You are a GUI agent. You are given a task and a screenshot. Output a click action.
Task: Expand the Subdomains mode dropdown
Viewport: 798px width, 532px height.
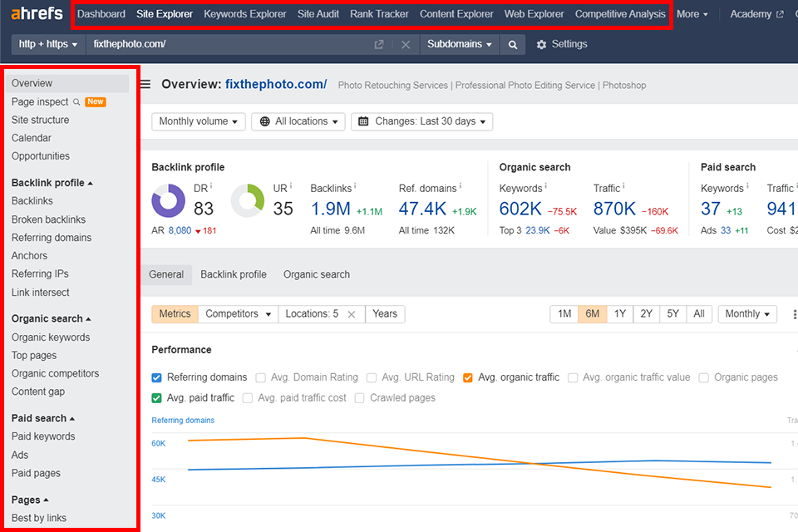pyautogui.click(x=459, y=45)
